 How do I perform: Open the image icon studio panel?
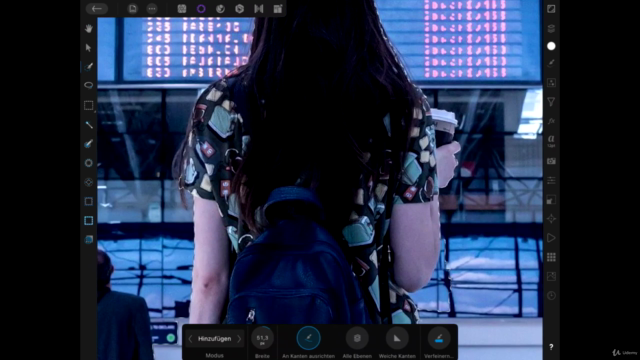551,276
